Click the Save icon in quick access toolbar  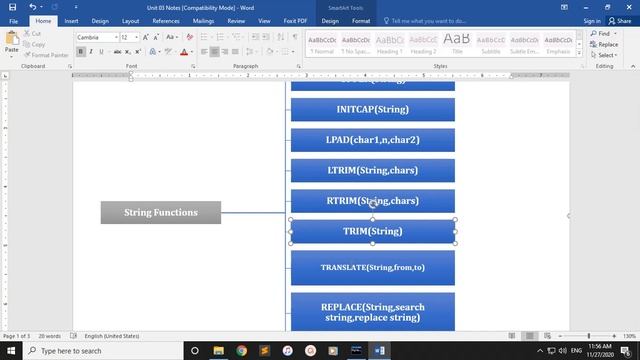coord(12,7)
